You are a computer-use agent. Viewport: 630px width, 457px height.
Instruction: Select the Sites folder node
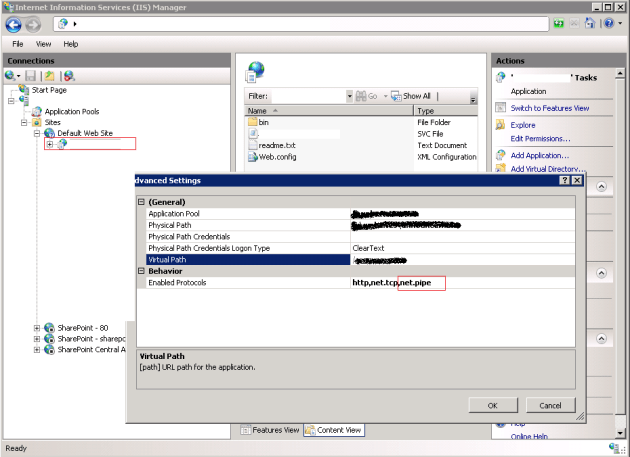point(53,122)
